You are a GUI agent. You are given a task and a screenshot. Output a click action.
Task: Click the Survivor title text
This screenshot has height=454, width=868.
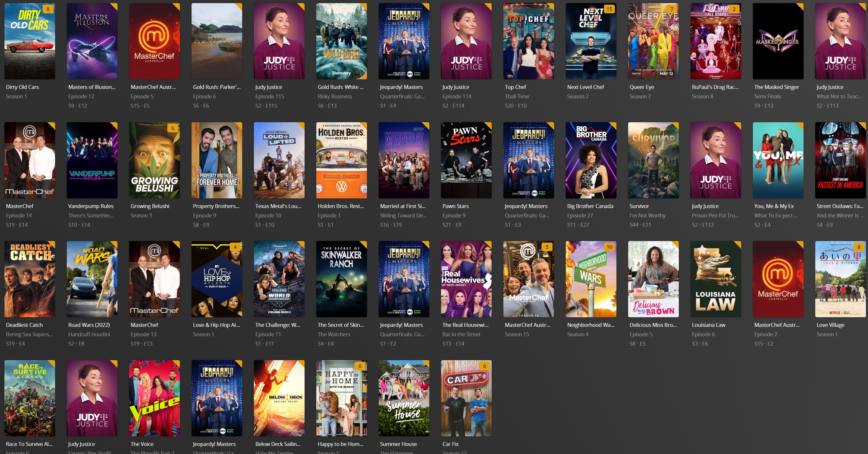pyautogui.click(x=639, y=206)
